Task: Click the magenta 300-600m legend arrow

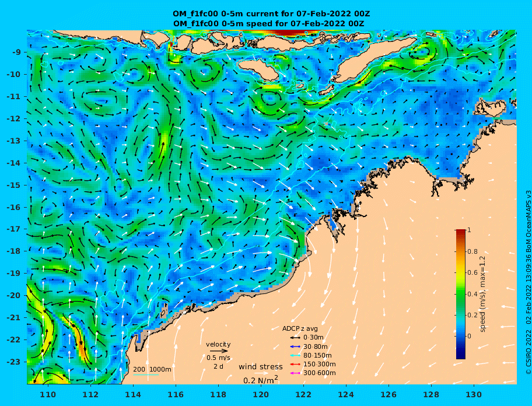Action: 295,373
